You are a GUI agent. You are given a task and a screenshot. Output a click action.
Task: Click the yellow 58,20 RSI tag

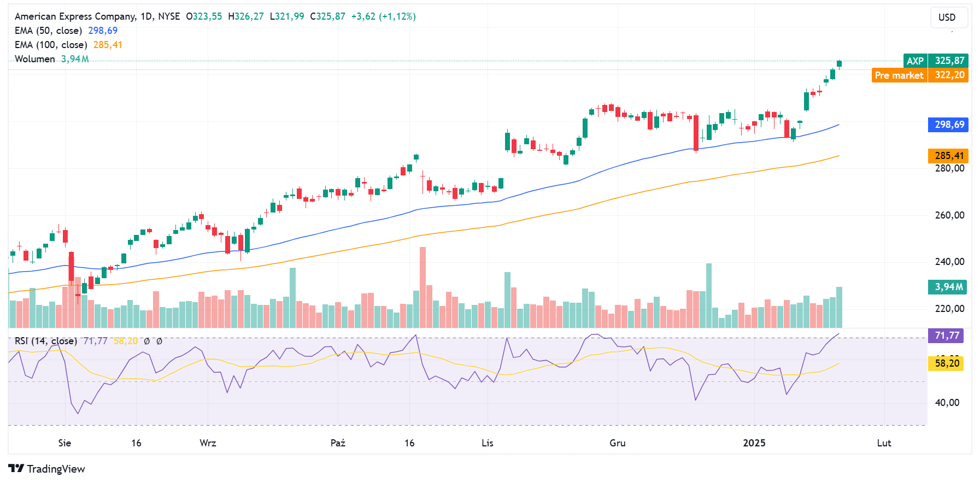[946, 363]
